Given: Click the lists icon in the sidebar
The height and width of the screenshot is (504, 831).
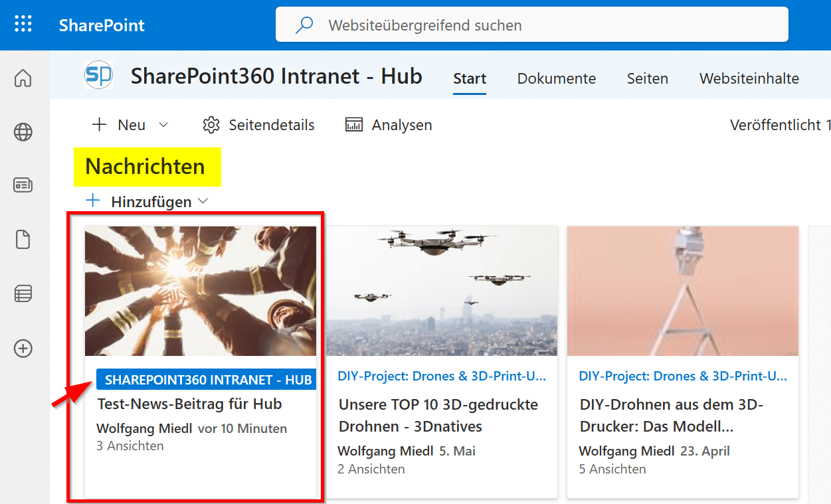Looking at the screenshot, I should tap(23, 294).
